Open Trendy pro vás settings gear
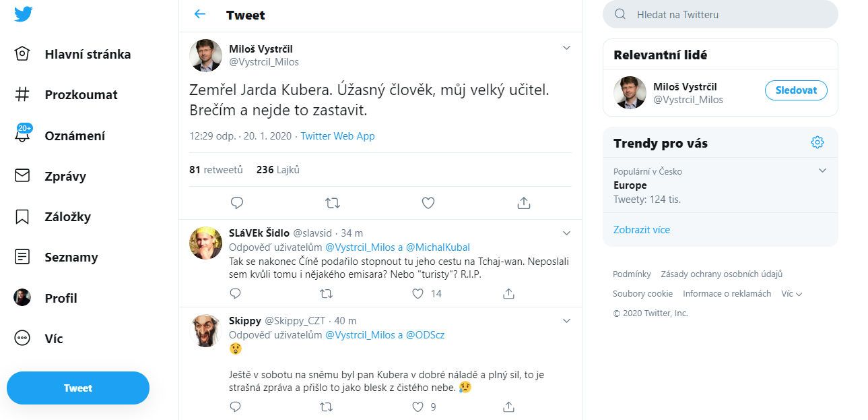The height and width of the screenshot is (420, 868). [817, 142]
